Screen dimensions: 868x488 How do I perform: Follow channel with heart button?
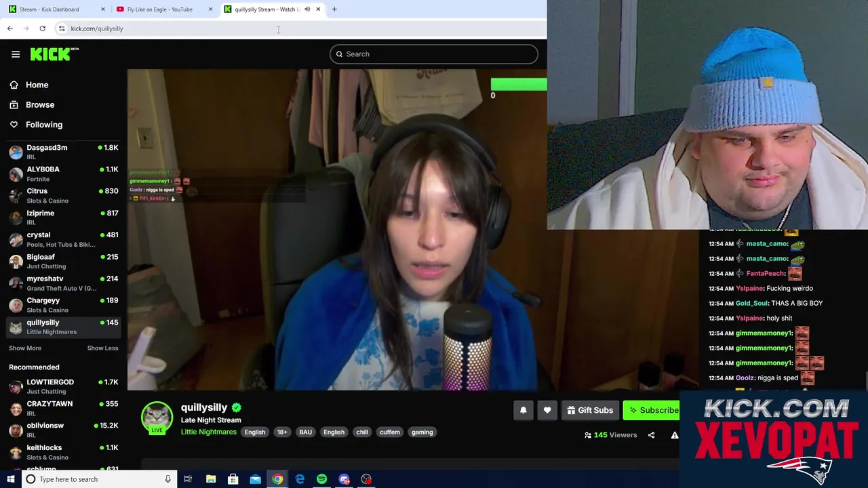[x=547, y=410]
